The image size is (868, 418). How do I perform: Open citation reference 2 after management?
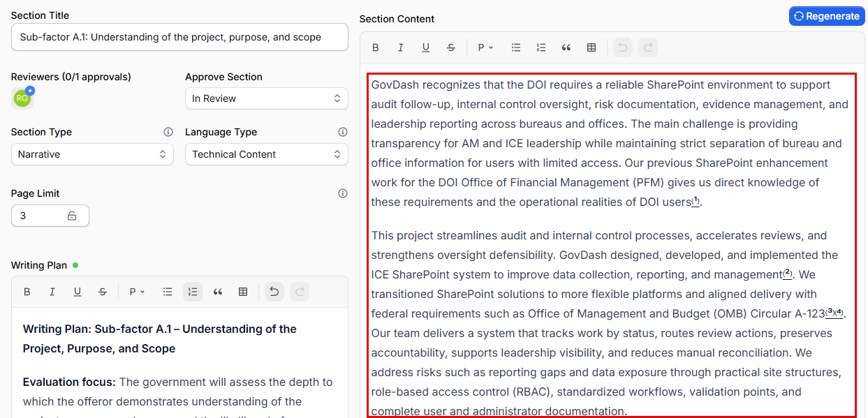point(788,274)
